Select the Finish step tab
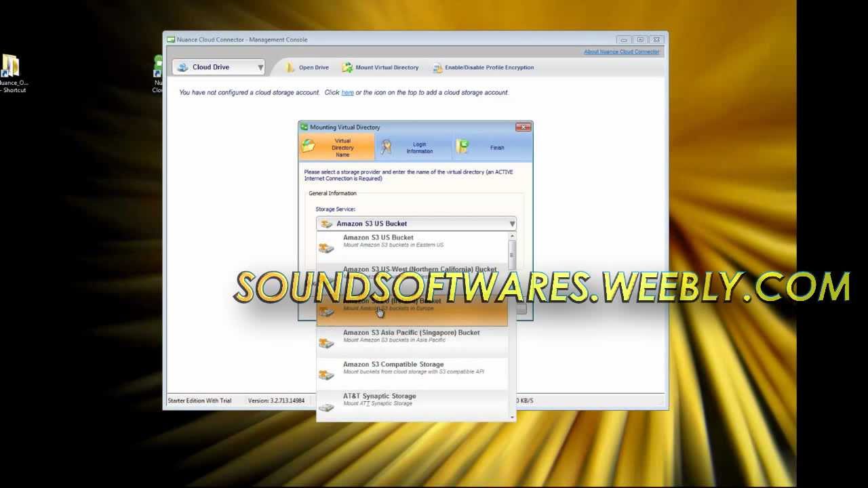The image size is (868, 488). (492, 147)
